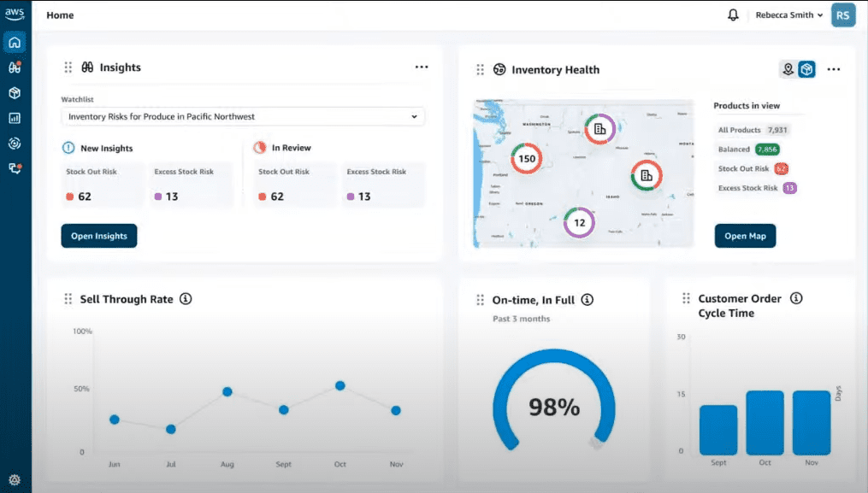Switch Inventory Health to location pin view
Viewport: 868px width, 493px height.
coord(788,69)
